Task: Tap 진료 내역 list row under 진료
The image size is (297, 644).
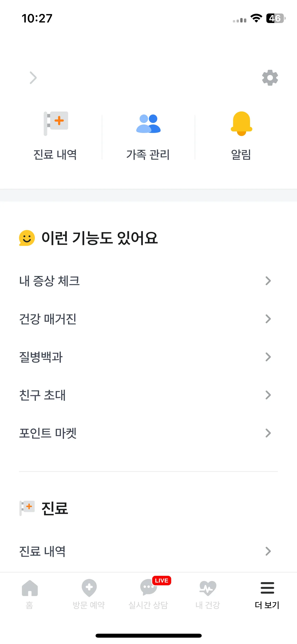Action: (148, 551)
